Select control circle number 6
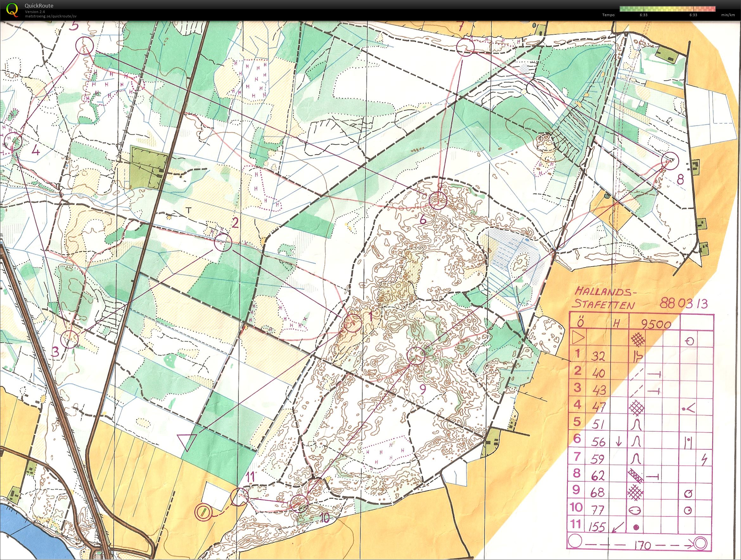 tap(438, 201)
